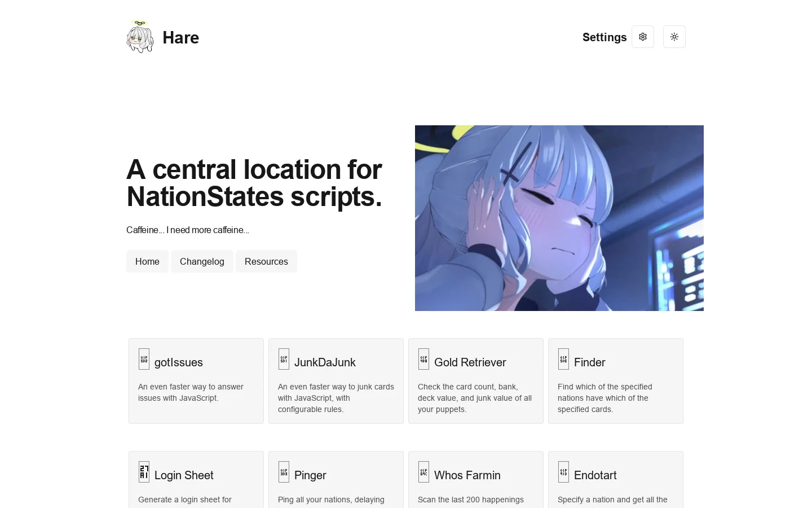This screenshot has height=508, width=812.
Task: Click the 'An even faster way to answer issues' description
Action: click(x=191, y=392)
